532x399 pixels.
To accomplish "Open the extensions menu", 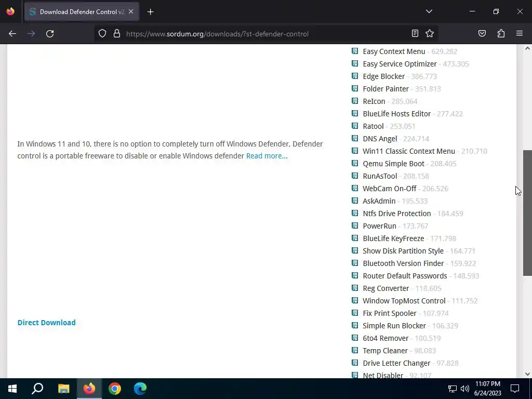I will tap(501, 33).
